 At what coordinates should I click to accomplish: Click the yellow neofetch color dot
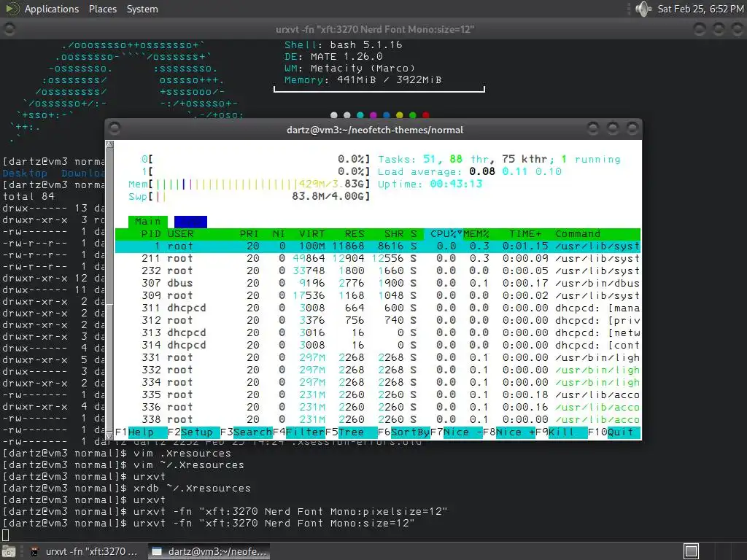pos(399,115)
